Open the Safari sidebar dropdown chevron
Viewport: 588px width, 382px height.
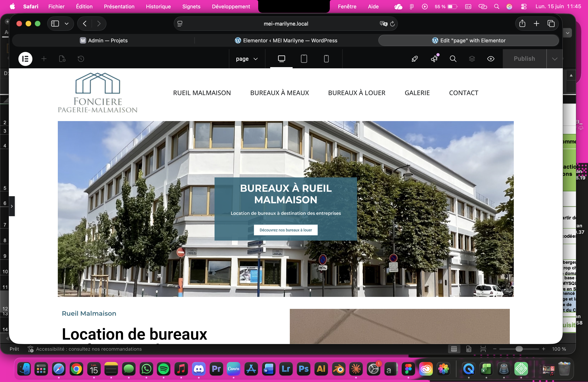66,24
